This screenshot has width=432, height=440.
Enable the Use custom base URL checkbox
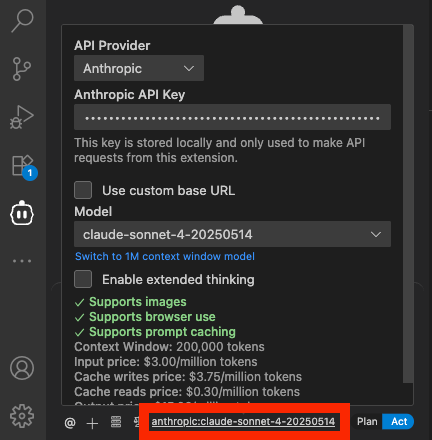(83, 190)
